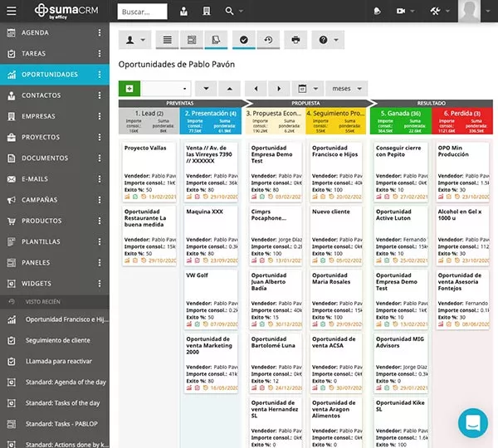Image resolution: width=498 pixels, height=448 pixels.
Task: Open the Proyecto Vallas card
Action: 149,173
